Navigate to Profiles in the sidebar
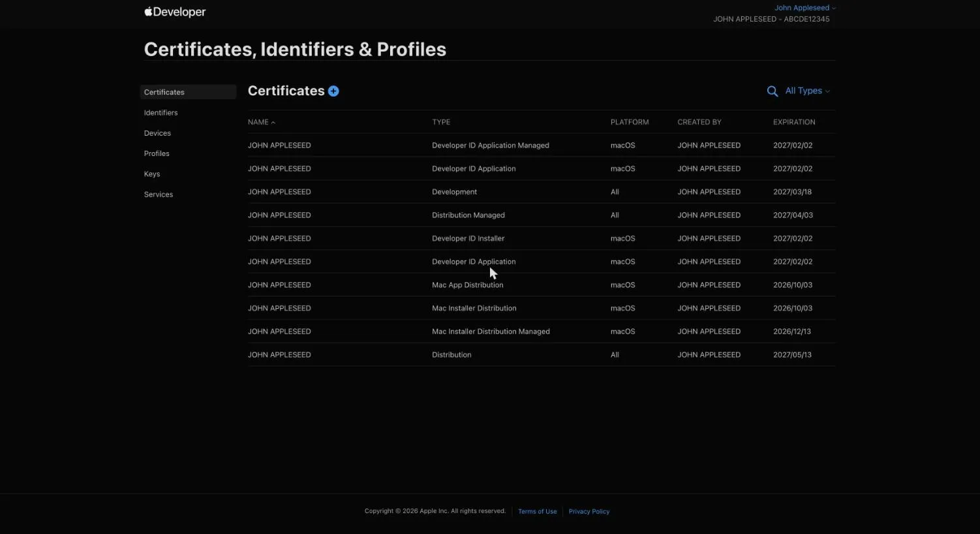 (157, 153)
